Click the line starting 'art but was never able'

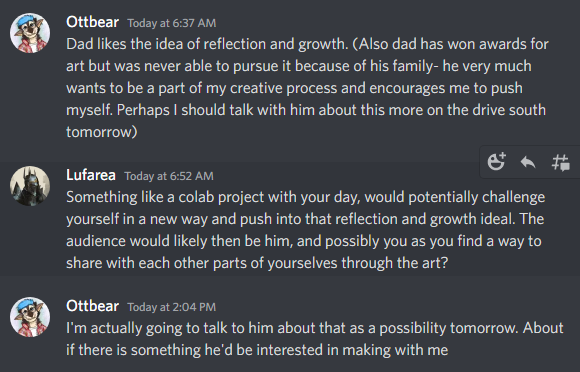[299, 66]
